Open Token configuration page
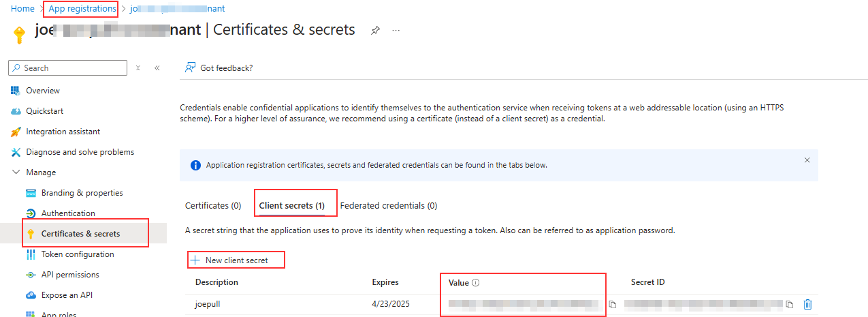This screenshot has width=868, height=317. pos(78,254)
